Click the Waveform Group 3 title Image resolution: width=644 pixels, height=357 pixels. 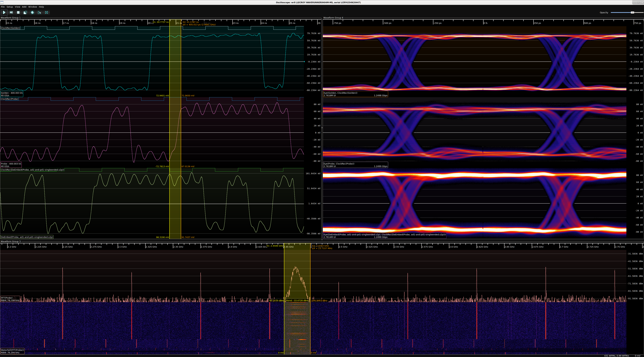tap(11, 241)
